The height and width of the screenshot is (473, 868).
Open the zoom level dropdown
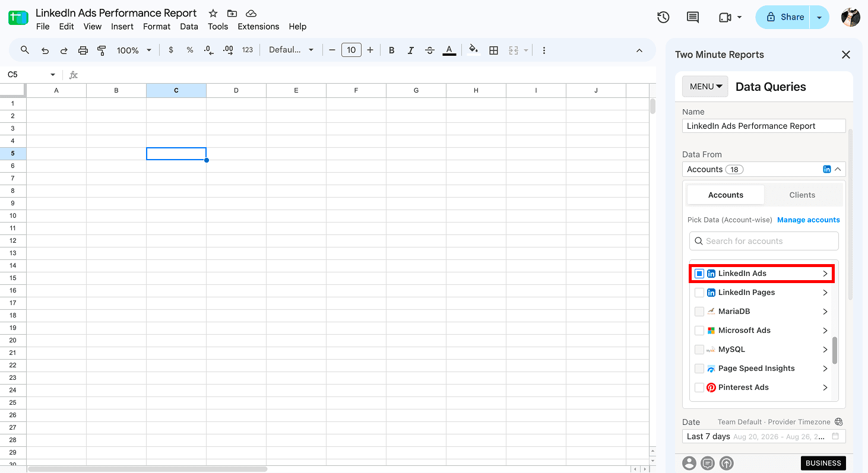[134, 50]
